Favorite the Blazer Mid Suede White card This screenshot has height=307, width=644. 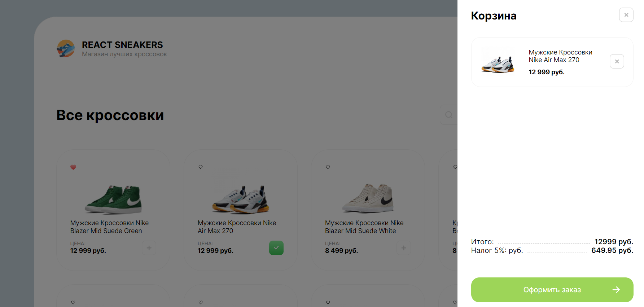point(328,167)
